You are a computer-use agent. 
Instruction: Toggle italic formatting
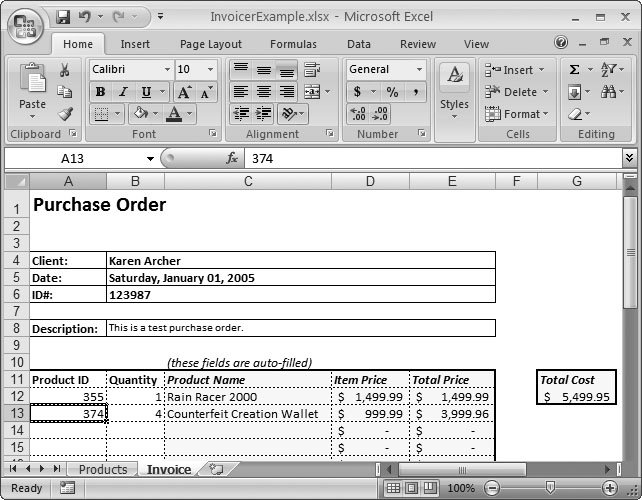pyautogui.click(x=122, y=92)
